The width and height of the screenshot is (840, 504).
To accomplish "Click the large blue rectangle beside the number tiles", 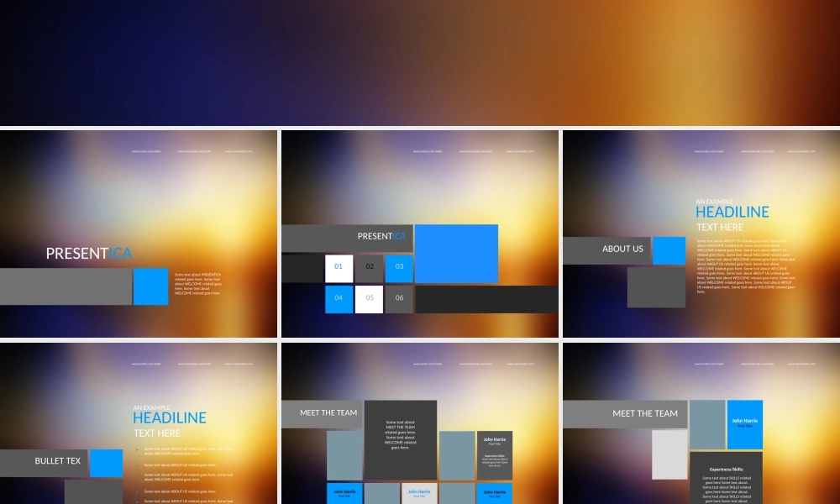I will (456, 254).
